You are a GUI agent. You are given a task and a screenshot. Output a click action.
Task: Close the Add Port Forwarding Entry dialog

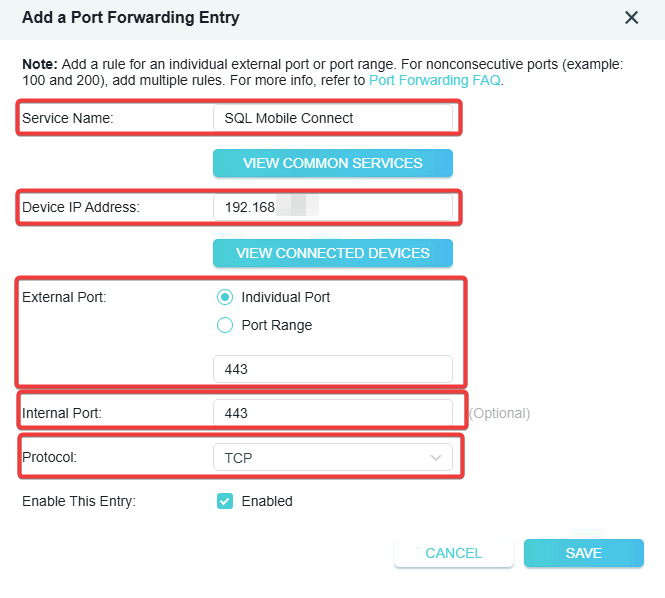pyautogui.click(x=631, y=18)
